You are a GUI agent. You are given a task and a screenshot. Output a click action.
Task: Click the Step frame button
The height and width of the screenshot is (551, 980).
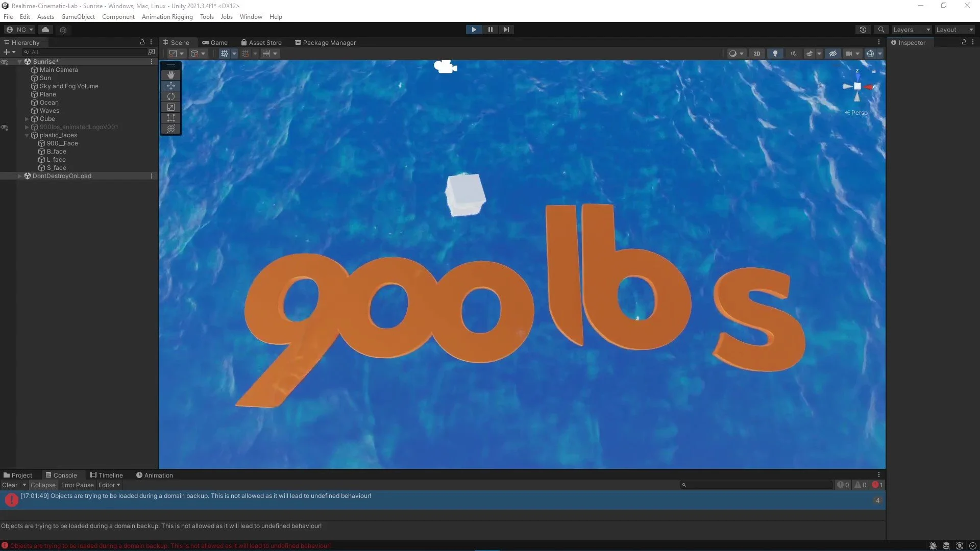point(506,30)
